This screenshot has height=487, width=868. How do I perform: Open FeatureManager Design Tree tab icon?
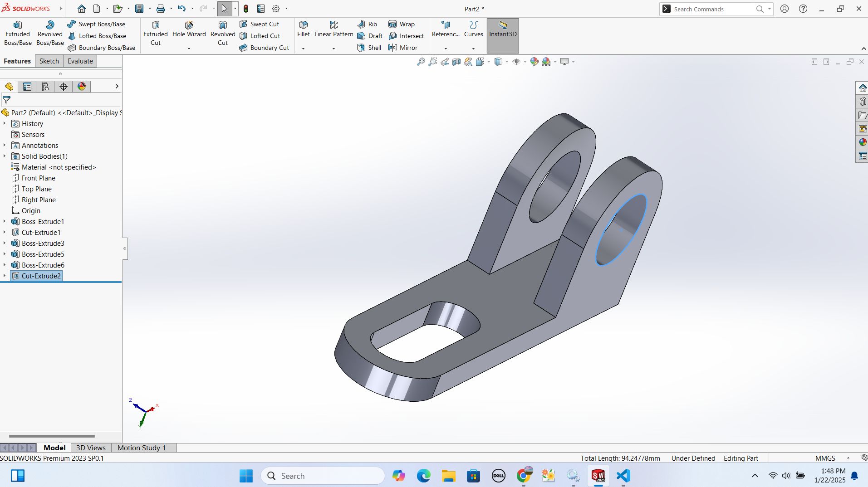(x=9, y=87)
